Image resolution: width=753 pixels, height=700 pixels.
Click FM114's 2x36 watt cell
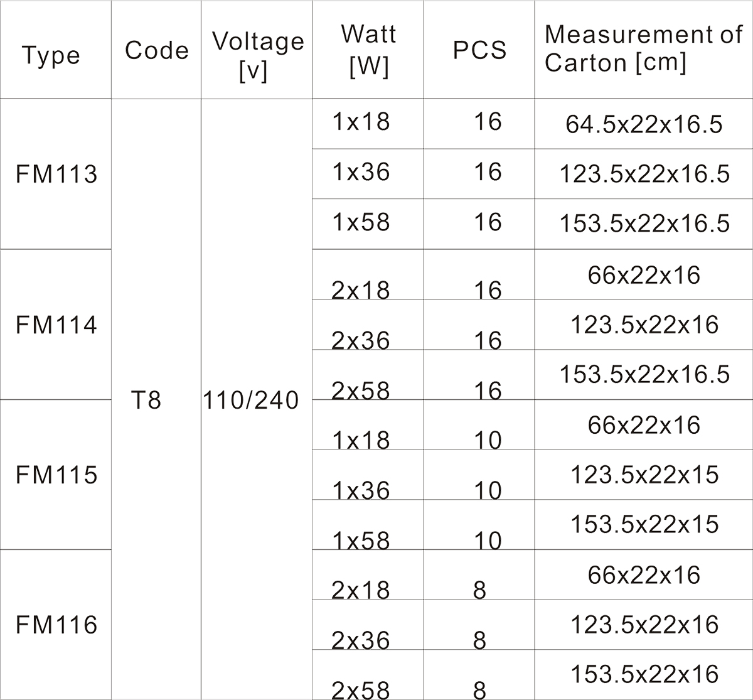tap(361, 340)
